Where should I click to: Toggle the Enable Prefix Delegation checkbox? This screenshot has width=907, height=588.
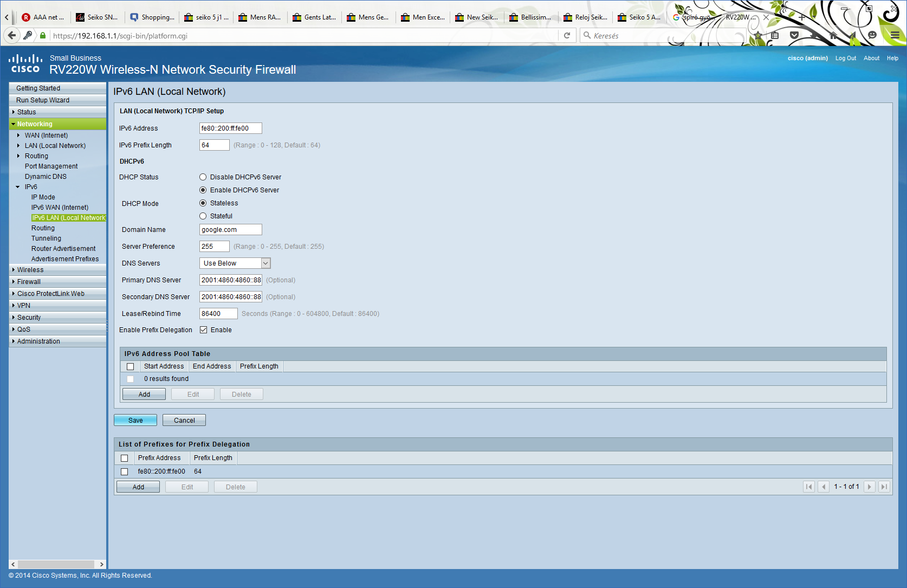click(x=204, y=330)
